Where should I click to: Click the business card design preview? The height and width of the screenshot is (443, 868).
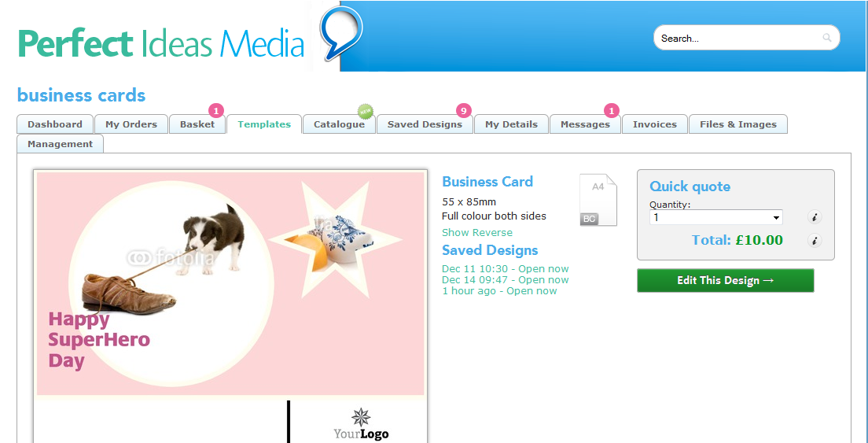[230, 306]
